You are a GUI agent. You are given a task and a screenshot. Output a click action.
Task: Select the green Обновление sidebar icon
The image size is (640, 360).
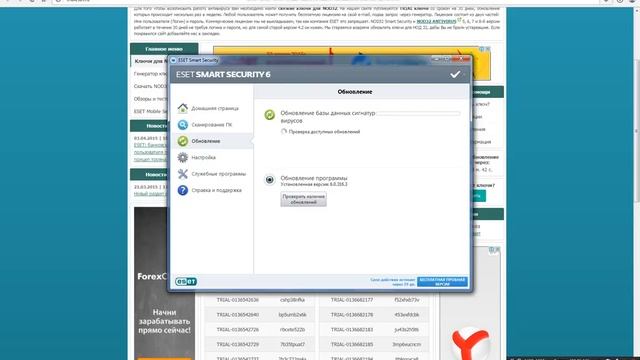click(182, 141)
